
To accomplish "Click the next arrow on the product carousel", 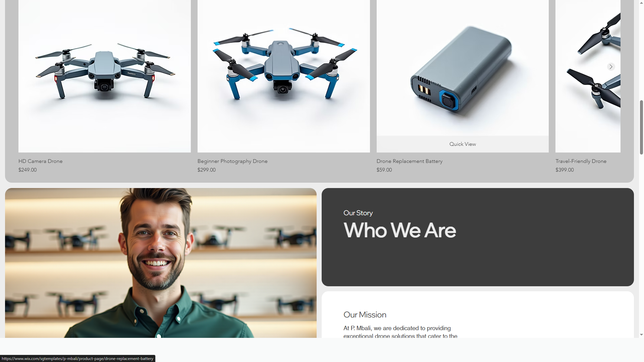I will point(611,67).
